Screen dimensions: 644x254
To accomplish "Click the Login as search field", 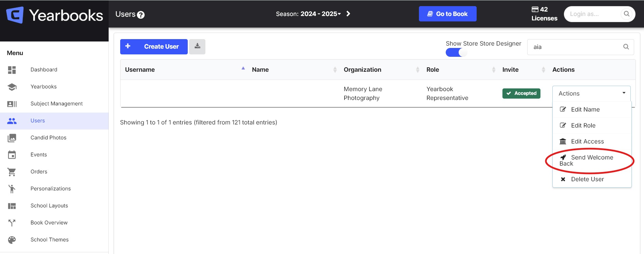I will pyautogui.click(x=599, y=14).
